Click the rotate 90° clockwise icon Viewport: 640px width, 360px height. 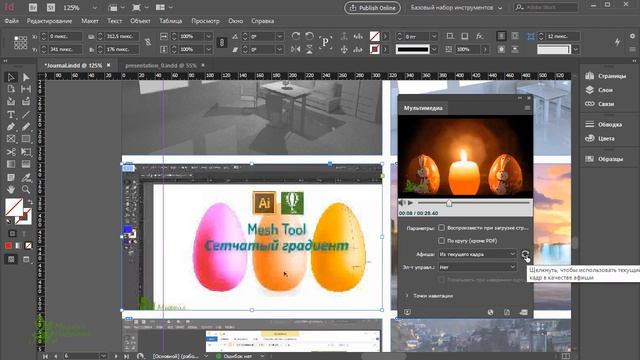point(296,36)
